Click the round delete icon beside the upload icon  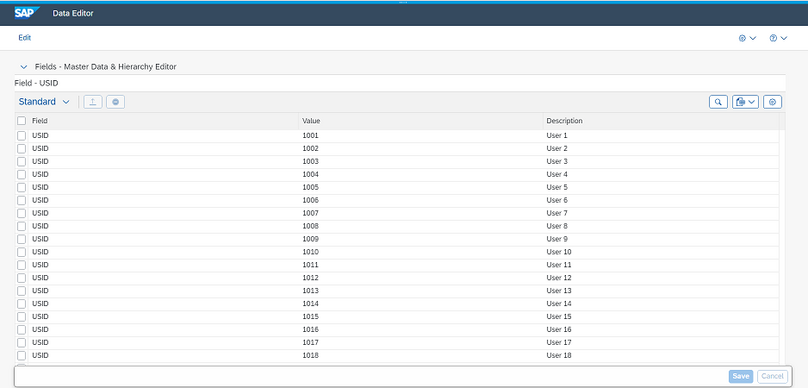tap(115, 102)
